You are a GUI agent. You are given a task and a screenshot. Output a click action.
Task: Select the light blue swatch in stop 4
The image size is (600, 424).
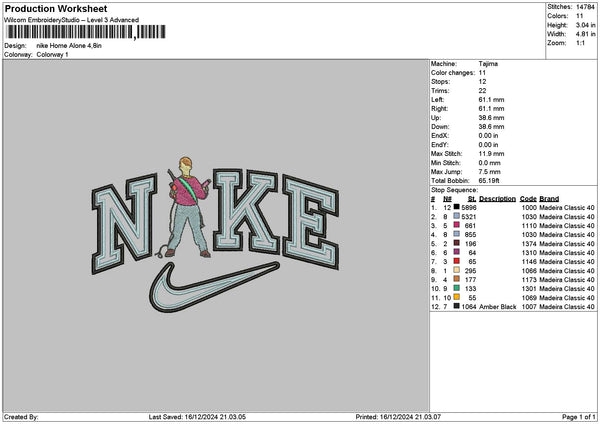(x=457, y=234)
